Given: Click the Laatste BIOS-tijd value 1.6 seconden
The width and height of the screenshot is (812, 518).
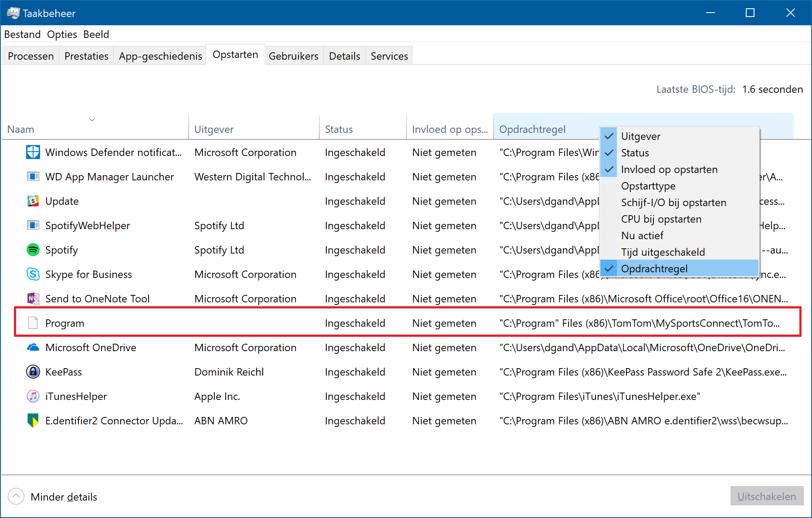Looking at the screenshot, I should click(772, 89).
